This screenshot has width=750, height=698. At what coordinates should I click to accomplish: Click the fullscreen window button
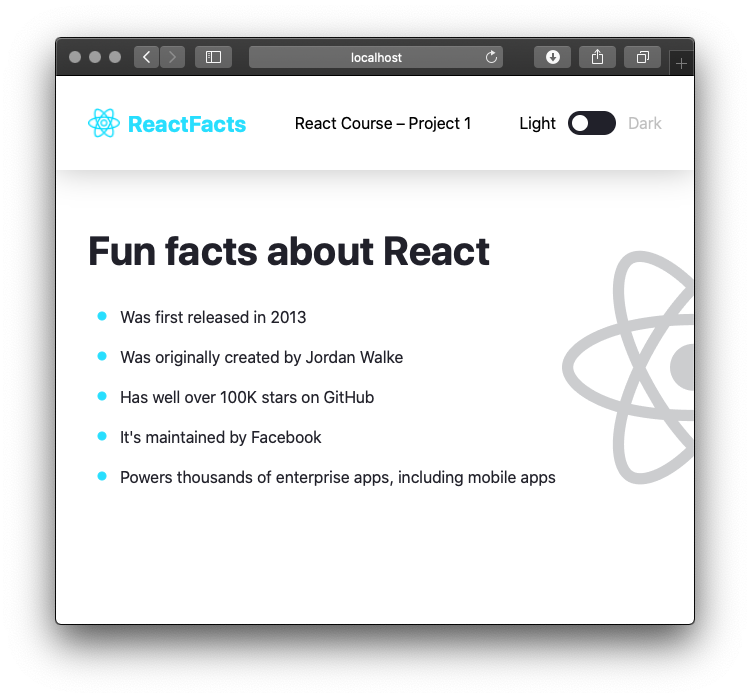click(115, 57)
